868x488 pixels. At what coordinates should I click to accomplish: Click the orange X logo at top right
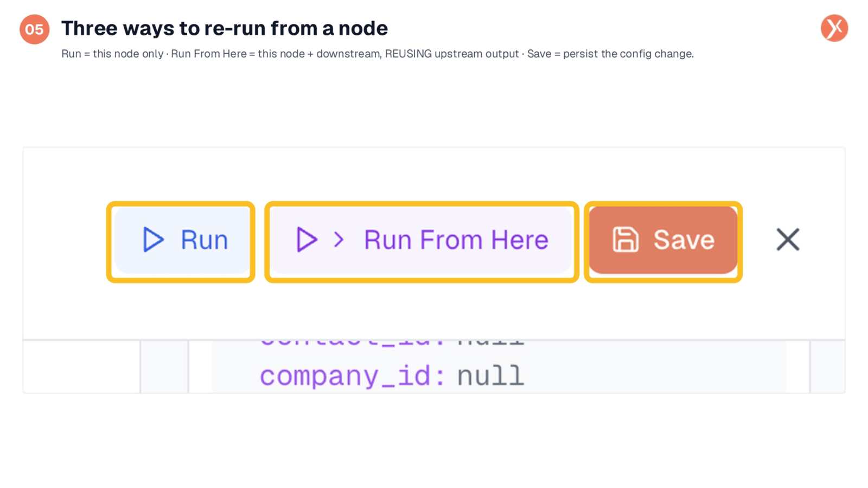tap(834, 28)
